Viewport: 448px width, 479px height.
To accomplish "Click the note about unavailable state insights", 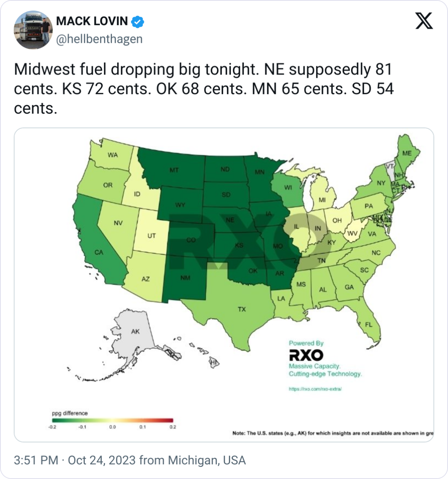I will pyautogui.click(x=332, y=433).
